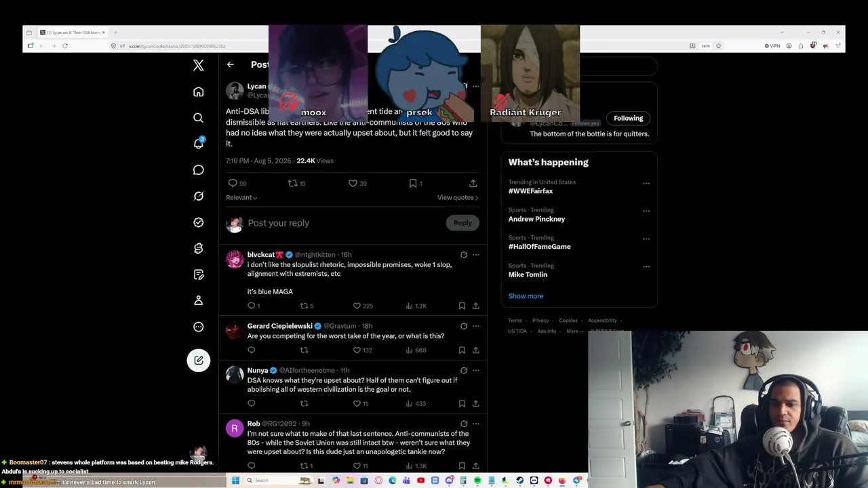Open the Relevant reply sort dropdown
This screenshot has width=868, height=488.
[241, 198]
